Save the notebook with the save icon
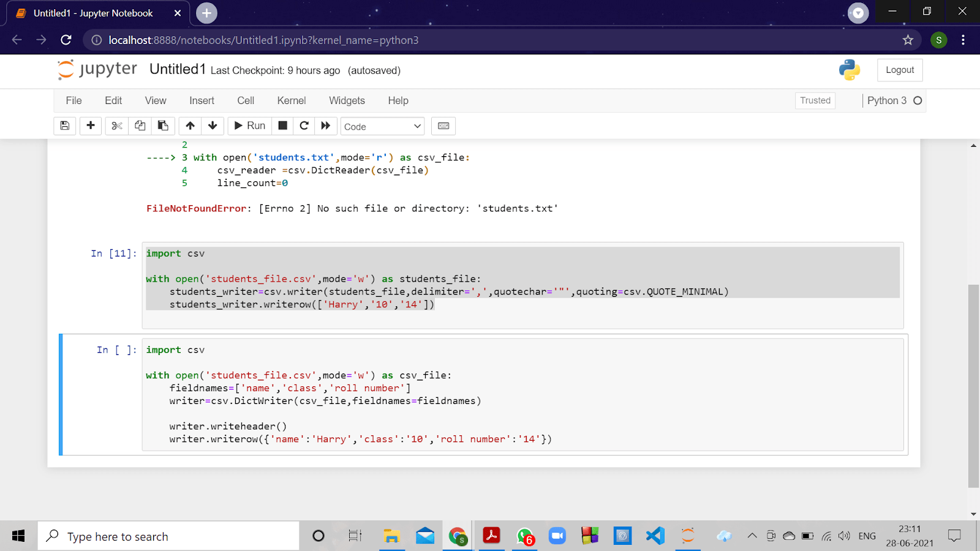 [64, 126]
